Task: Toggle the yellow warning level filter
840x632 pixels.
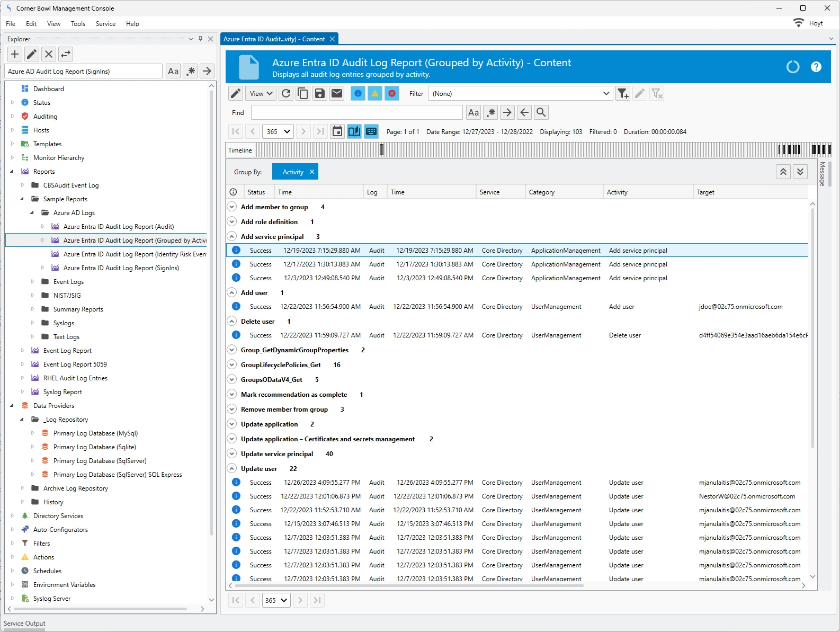Action: coord(375,94)
